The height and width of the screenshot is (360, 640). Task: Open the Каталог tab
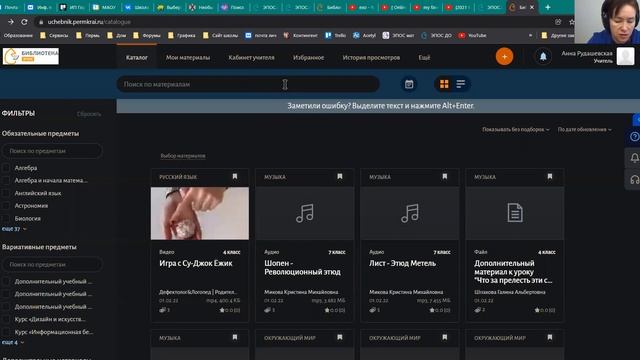137,58
